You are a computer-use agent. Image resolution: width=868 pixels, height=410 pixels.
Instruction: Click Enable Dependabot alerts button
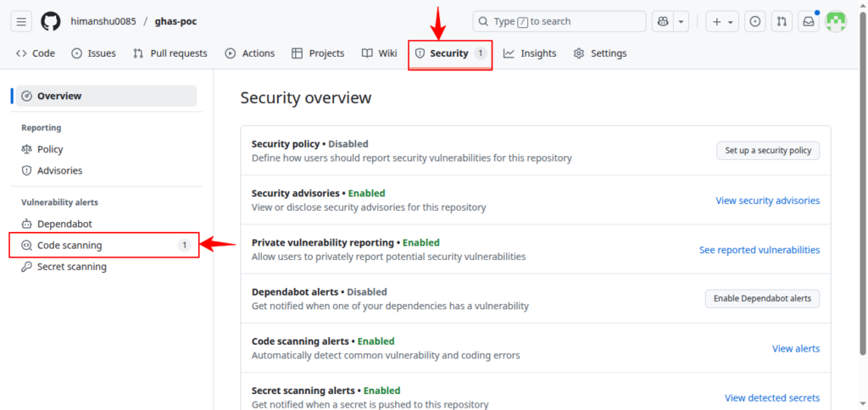click(x=762, y=298)
